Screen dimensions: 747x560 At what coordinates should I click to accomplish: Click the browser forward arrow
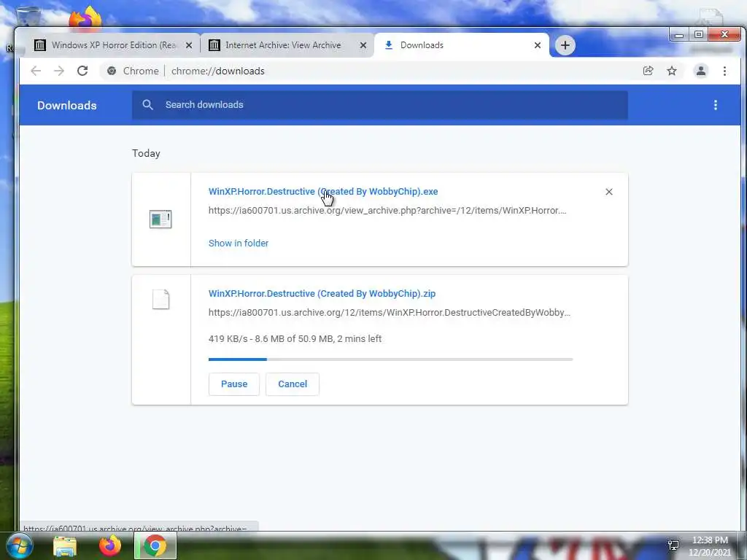(x=59, y=71)
